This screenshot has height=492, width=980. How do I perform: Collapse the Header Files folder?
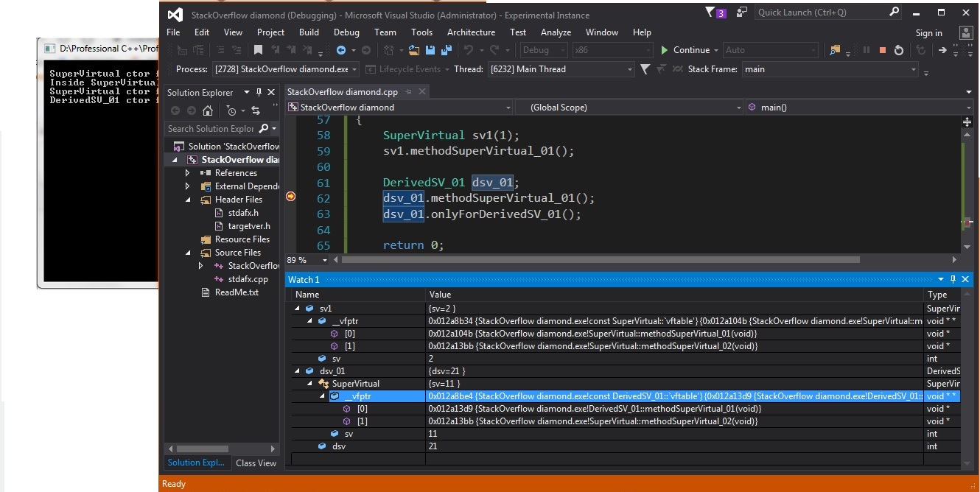pos(188,200)
